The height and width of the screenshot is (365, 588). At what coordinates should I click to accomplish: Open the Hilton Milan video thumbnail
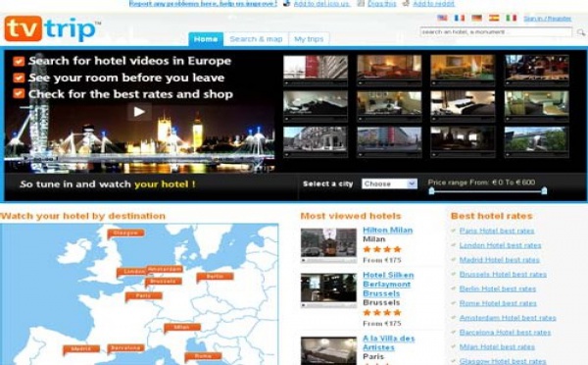[328, 245]
